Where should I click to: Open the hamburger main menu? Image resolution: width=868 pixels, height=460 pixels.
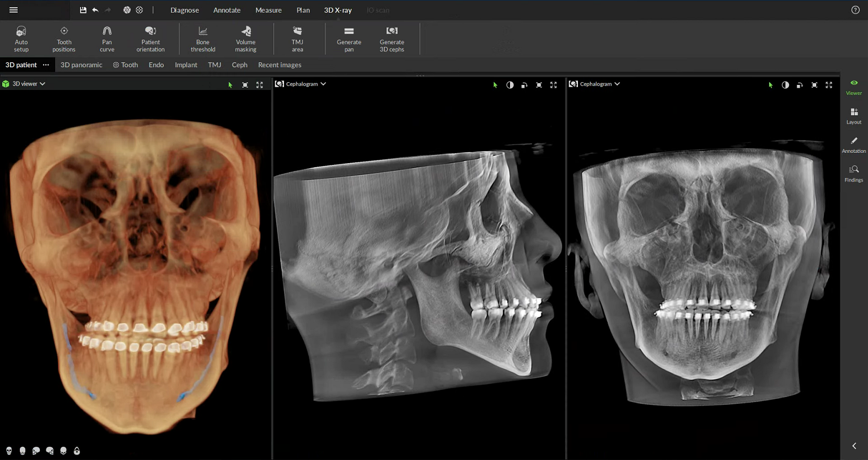pyautogui.click(x=14, y=10)
